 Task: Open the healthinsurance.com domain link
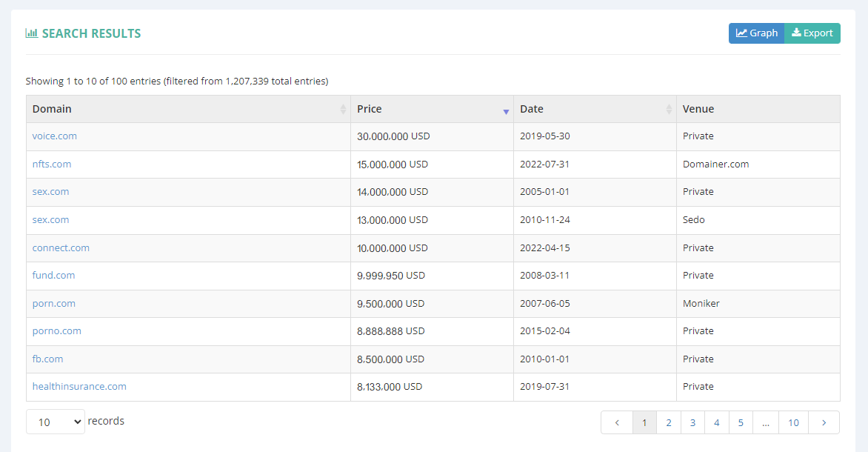(x=79, y=386)
